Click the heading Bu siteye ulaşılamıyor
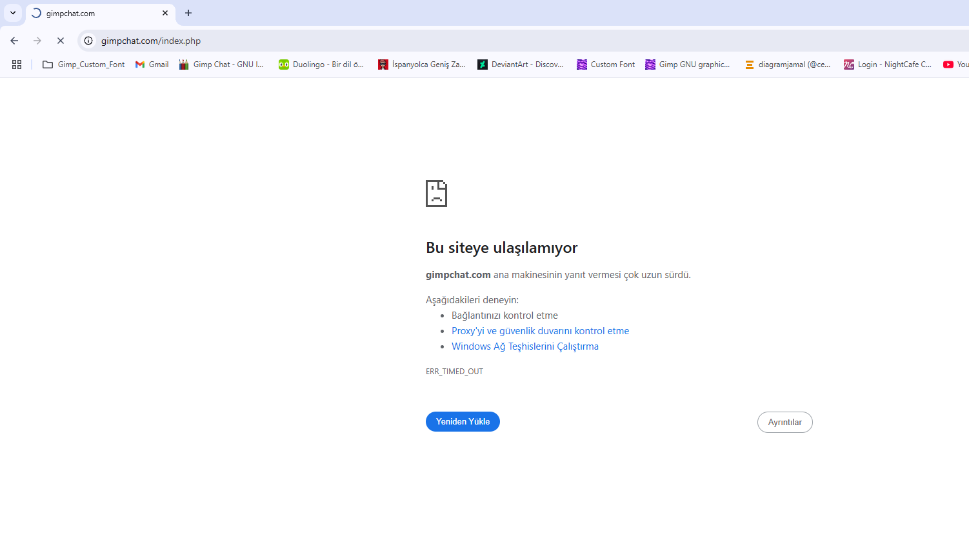Image resolution: width=969 pixels, height=560 pixels. coord(501,248)
